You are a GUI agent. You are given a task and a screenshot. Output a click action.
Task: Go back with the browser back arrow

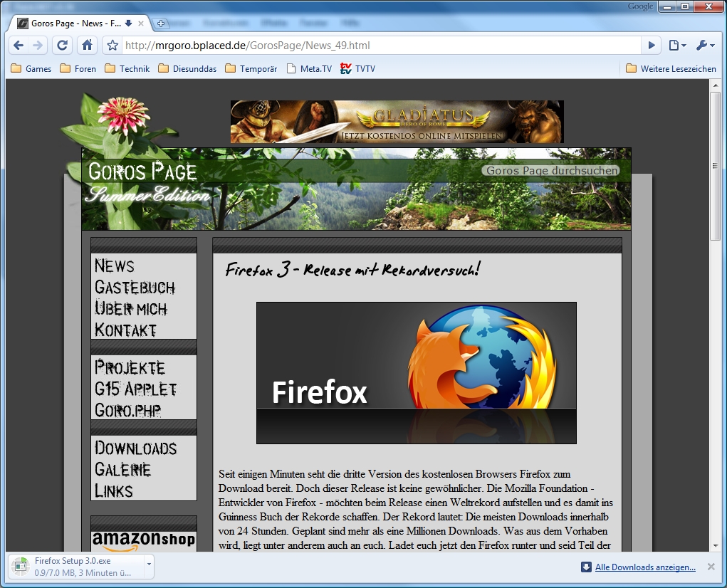click(19, 46)
